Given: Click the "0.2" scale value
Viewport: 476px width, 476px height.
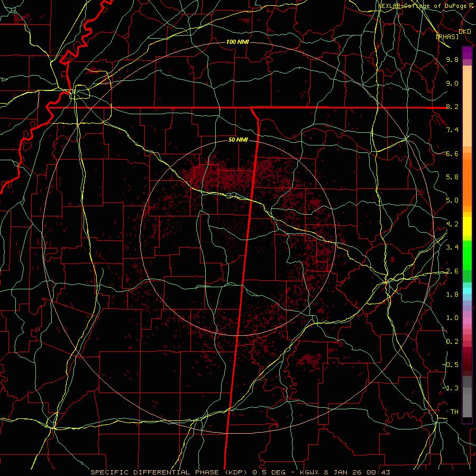Looking at the screenshot, I should pos(452,342).
